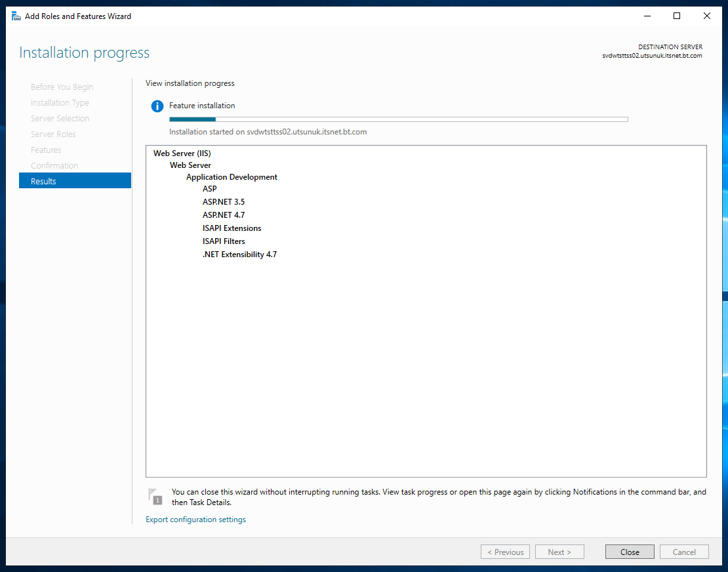
Task: Click the ISAPI Filters entry
Action: click(224, 241)
